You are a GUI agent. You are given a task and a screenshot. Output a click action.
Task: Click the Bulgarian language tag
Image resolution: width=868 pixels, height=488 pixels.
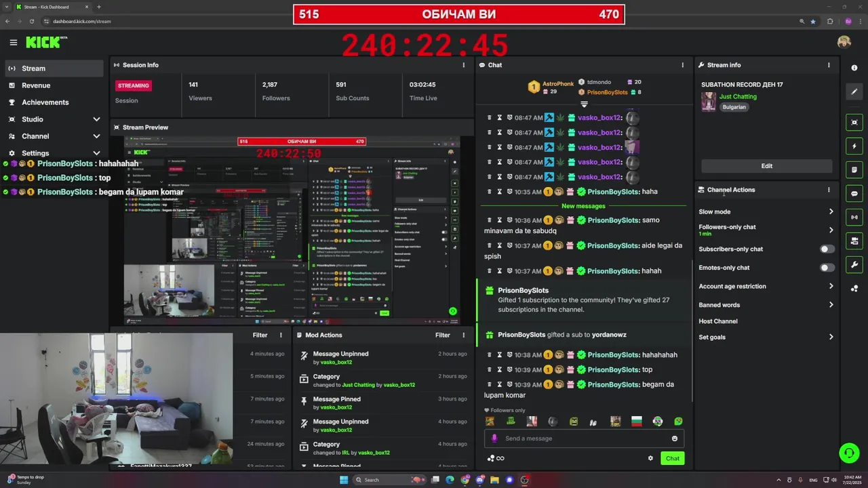pos(734,107)
